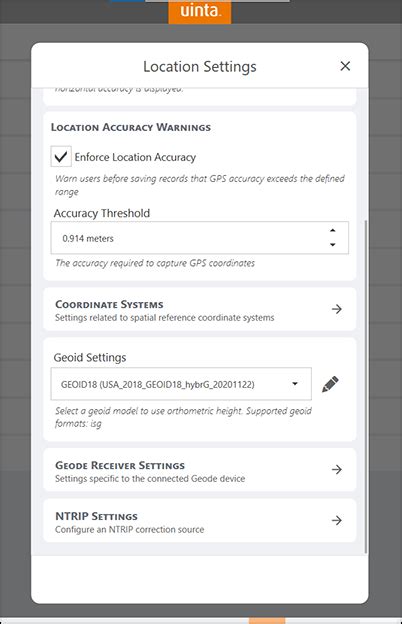Click the uinta logo at top

[x=200, y=12]
